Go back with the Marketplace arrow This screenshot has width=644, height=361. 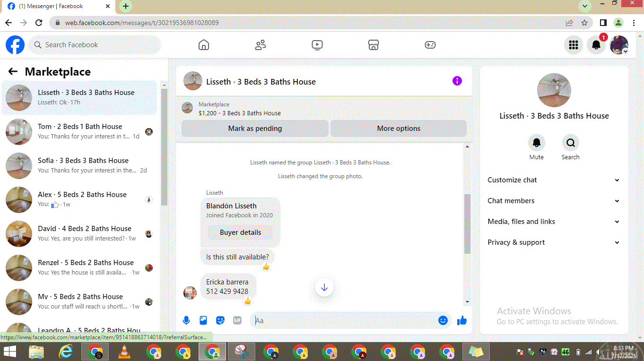(x=13, y=71)
